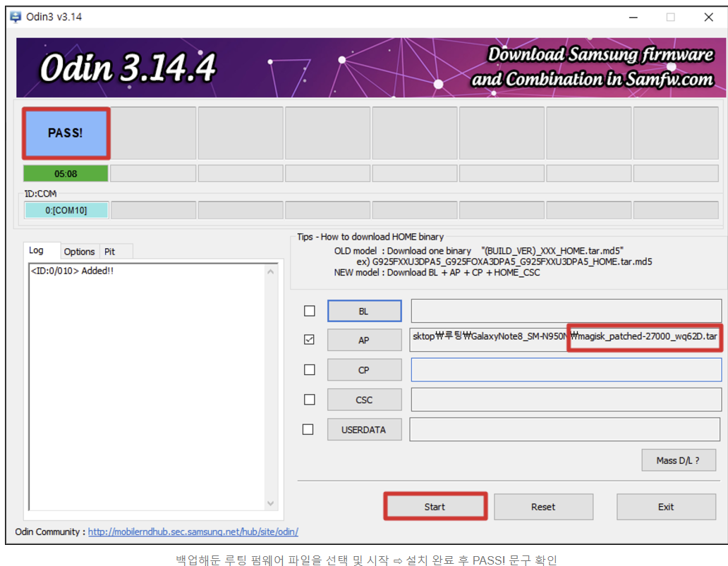Open the Mass D/L ? option
Screen dimensions: 728x566
[679, 460]
